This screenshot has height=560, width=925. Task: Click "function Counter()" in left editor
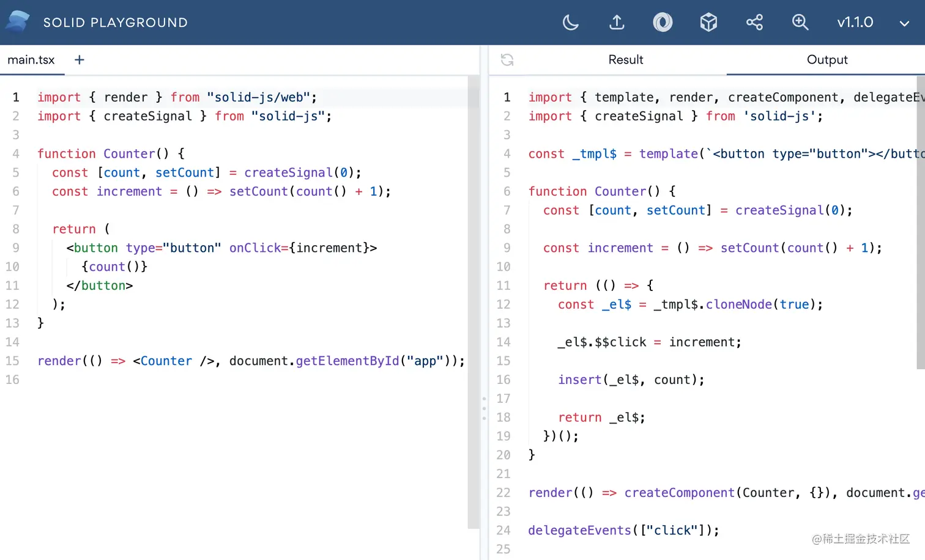tap(103, 154)
